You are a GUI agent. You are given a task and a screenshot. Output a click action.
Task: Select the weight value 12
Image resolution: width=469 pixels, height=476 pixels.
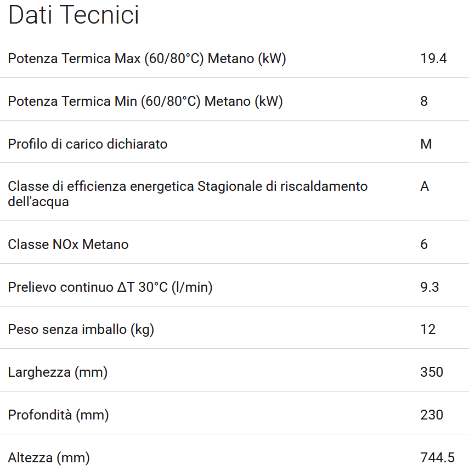coord(428,330)
